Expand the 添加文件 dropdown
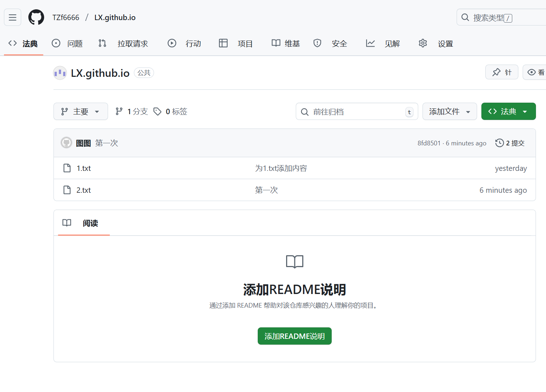 (449, 112)
